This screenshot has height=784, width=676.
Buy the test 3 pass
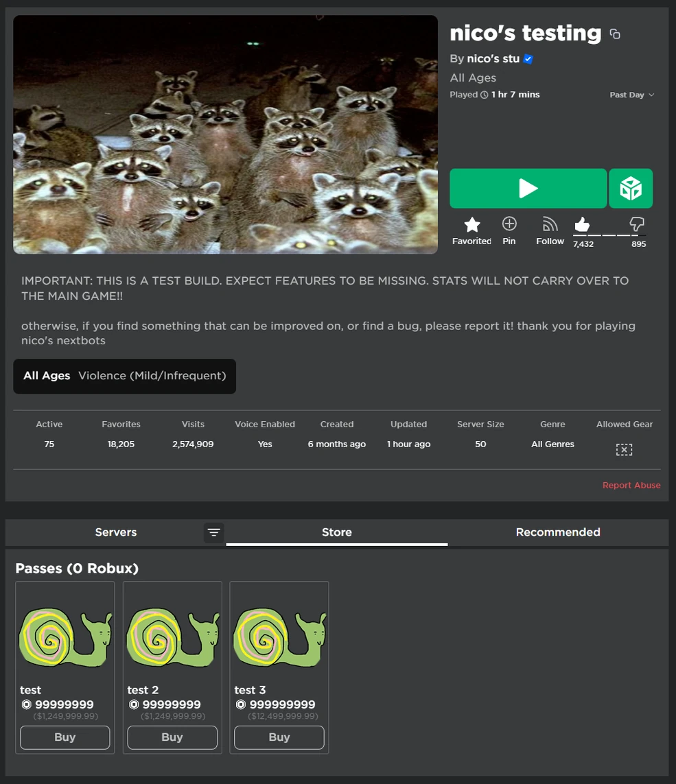coord(279,737)
